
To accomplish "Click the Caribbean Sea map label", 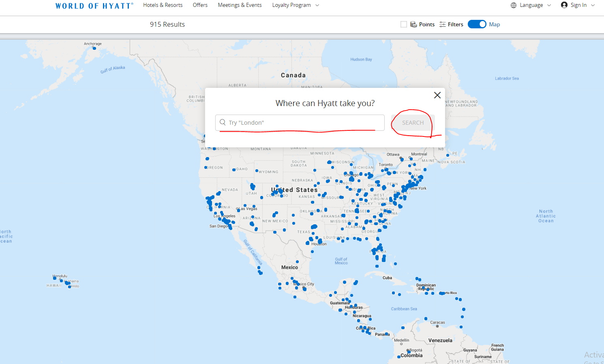I will click(404, 309).
